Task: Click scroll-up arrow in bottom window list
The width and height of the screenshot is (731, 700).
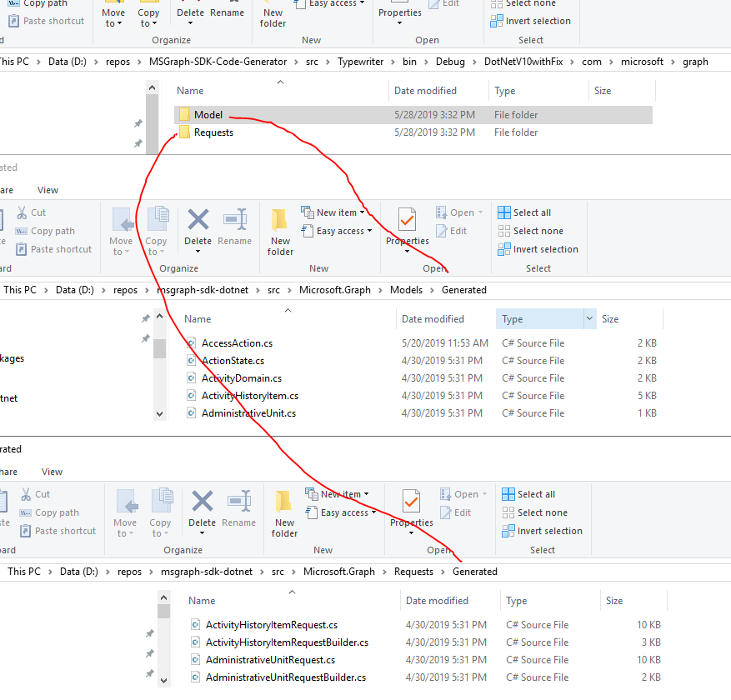Action: tap(163, 597)
